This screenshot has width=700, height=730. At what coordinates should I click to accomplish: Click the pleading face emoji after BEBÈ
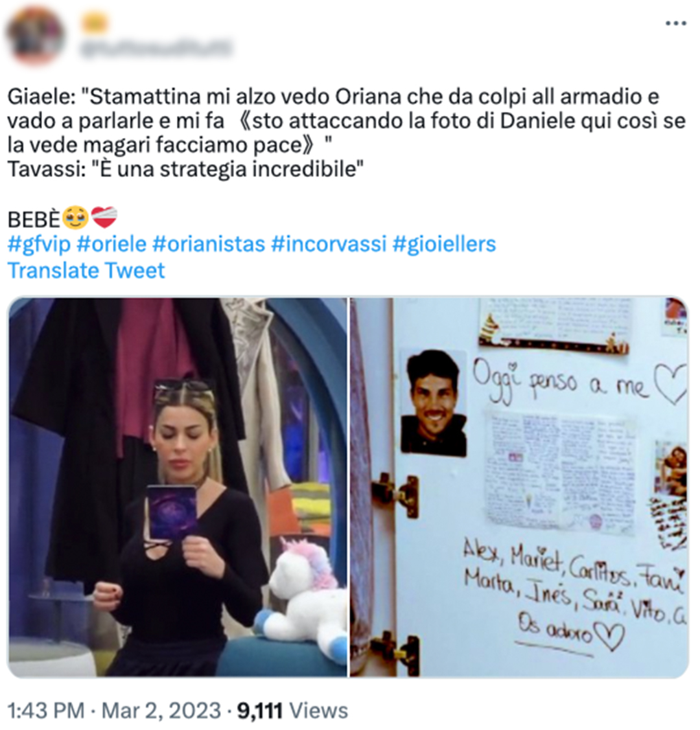(x=75, y=218)
